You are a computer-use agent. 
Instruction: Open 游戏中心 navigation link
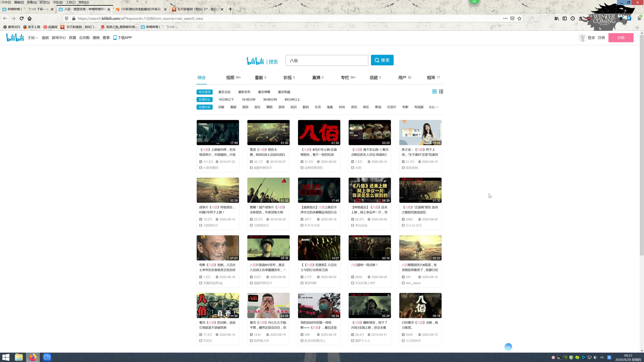(59, 38)
